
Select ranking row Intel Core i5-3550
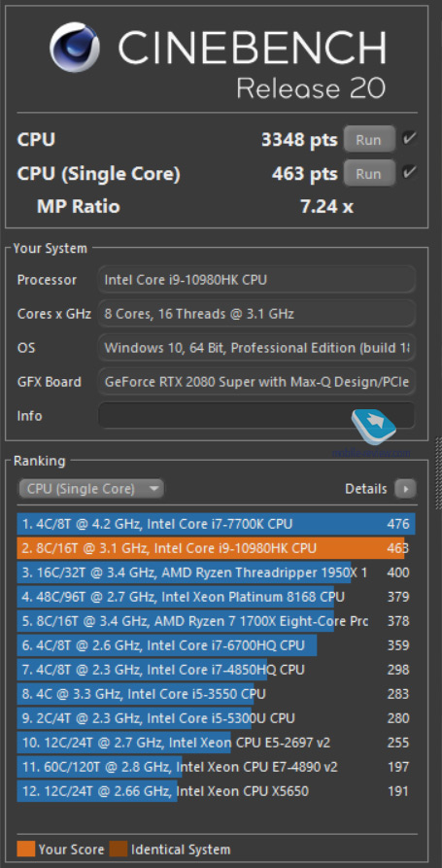pos(217,694)
